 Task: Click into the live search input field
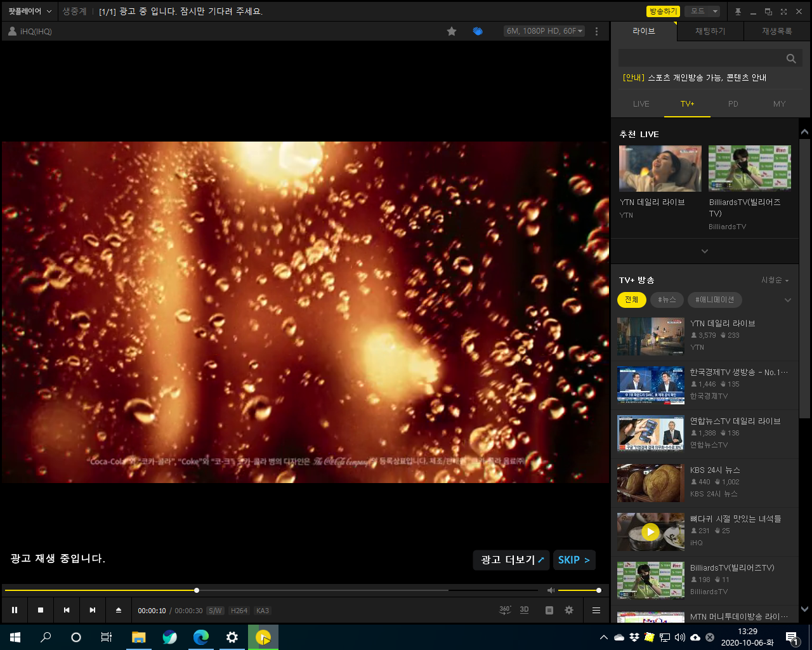pos(700,58)
